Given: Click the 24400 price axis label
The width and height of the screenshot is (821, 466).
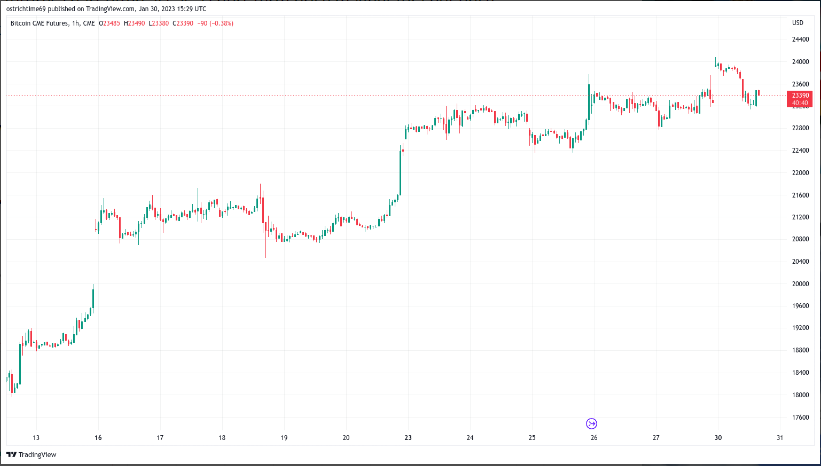Looking at the screenshot, I should pyautogui.click(x=799, y=39).
